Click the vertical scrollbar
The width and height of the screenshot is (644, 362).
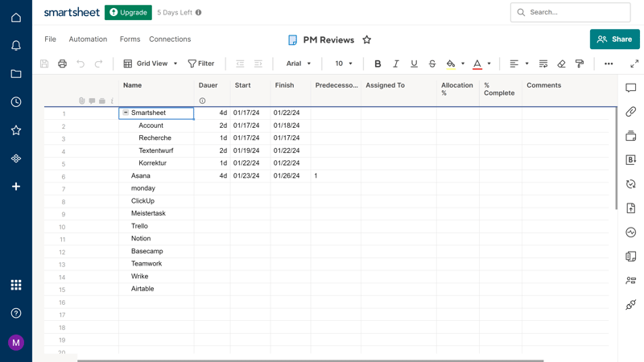click(x=616, y=158)
